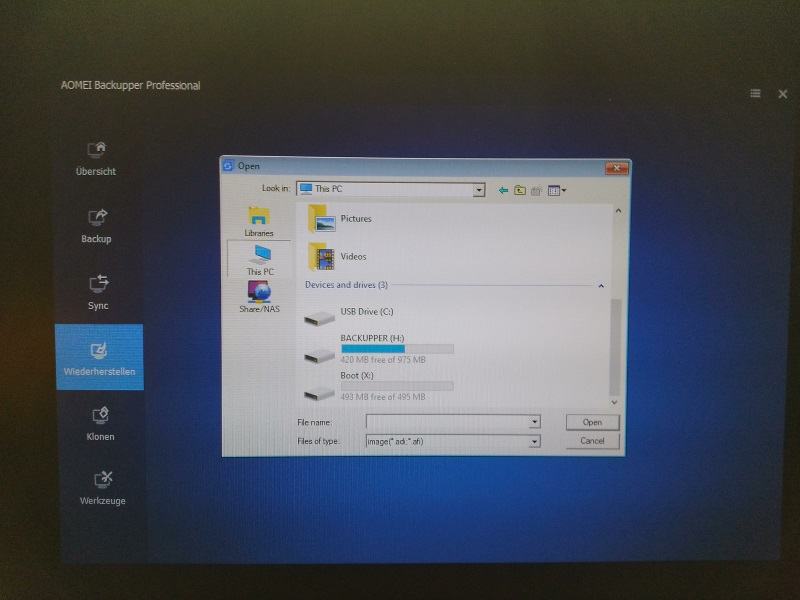Open the Backup section in sidebar
Image resolution: width=800 pixels, height=600 pixels.
click(x=96, y=227)
